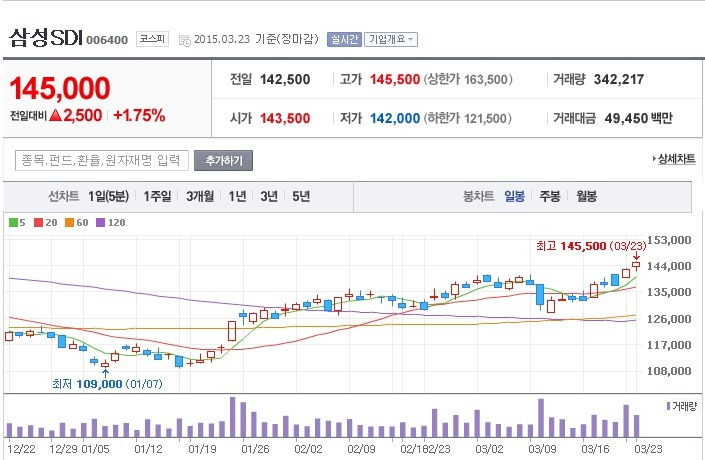Select the 3년 line chart tab

click(269, 197)
